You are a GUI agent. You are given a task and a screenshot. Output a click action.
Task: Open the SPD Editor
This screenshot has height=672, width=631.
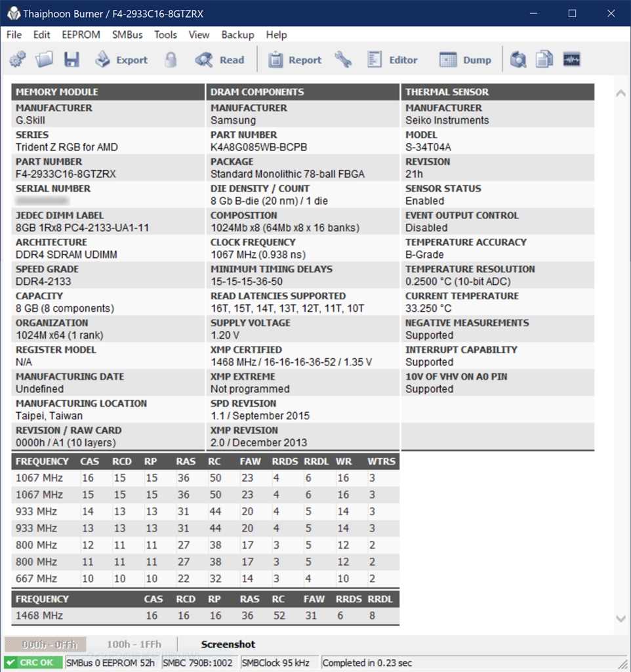pyautogui.click(x=392, y=60)
